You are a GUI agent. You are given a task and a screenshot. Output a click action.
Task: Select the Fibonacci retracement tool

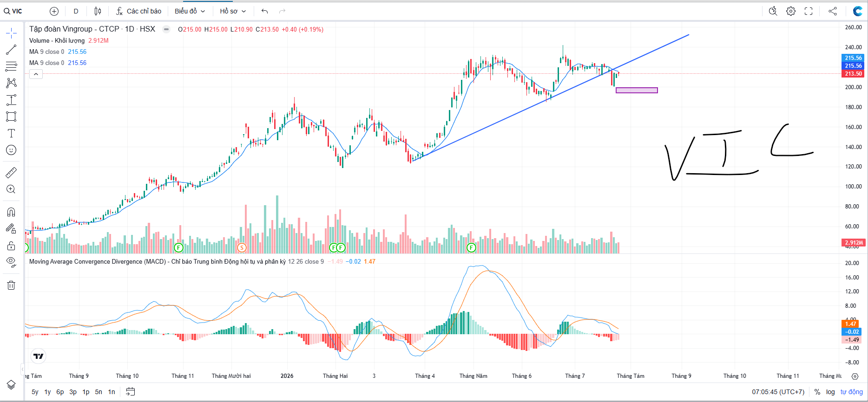click(11, 66)
